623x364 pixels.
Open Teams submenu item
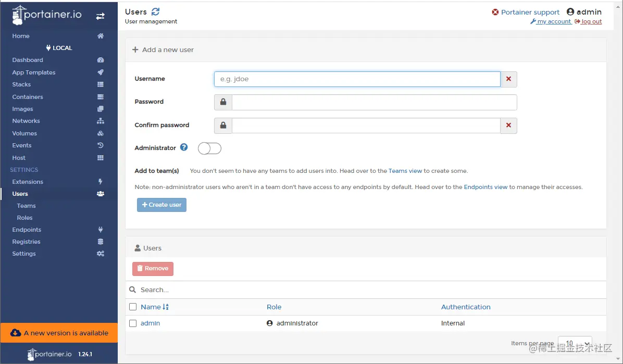tap(26, 206)
